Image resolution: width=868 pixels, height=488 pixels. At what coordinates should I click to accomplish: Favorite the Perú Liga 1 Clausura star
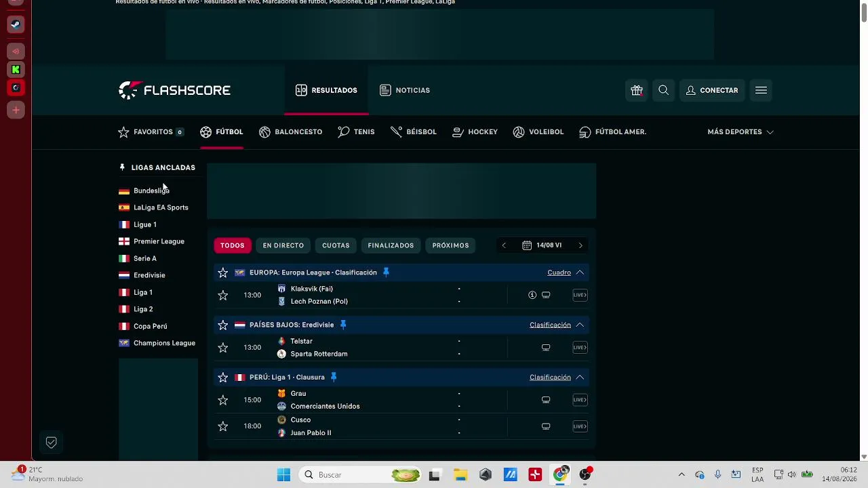point(222,378)
